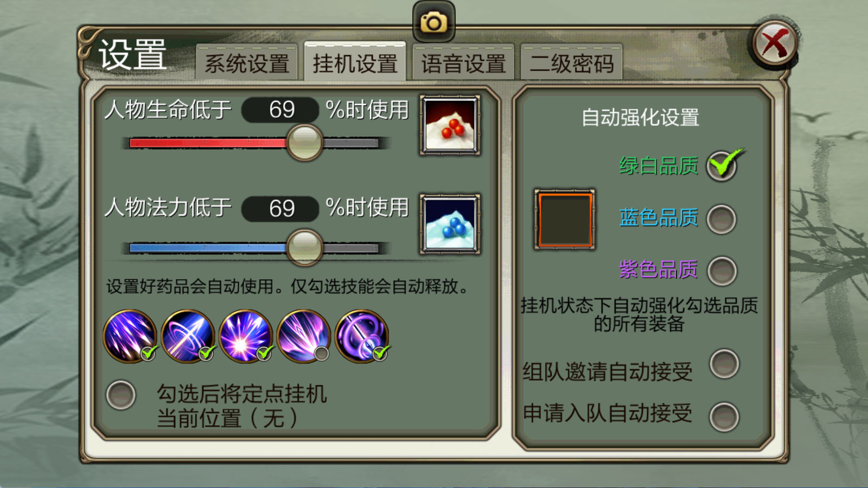The width and height of the screenshot is (868, 488).
Task: Toggle the third burst skill icon
Action: click(x=246, y=336)
